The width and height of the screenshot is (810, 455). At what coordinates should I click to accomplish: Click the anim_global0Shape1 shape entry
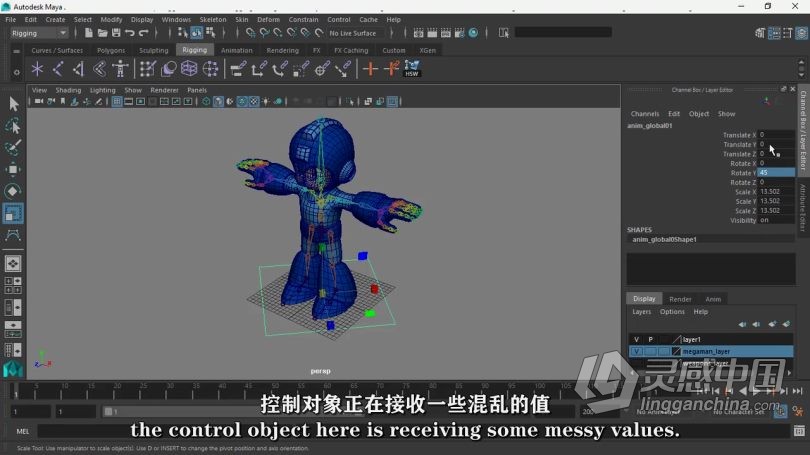[664, 240]
